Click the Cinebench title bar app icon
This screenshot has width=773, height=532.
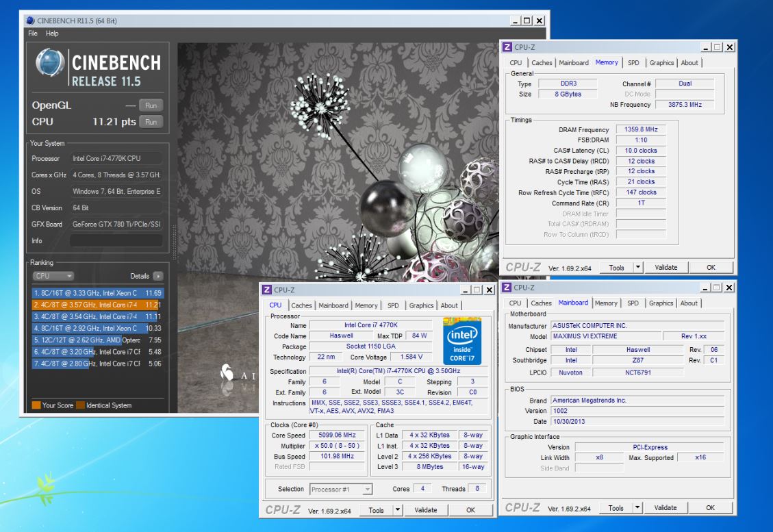(31, 21)
